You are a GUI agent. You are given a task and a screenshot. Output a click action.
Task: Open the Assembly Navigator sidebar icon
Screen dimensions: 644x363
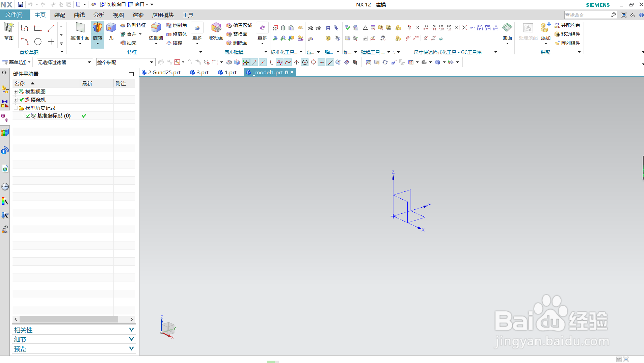tap(5, 89)
